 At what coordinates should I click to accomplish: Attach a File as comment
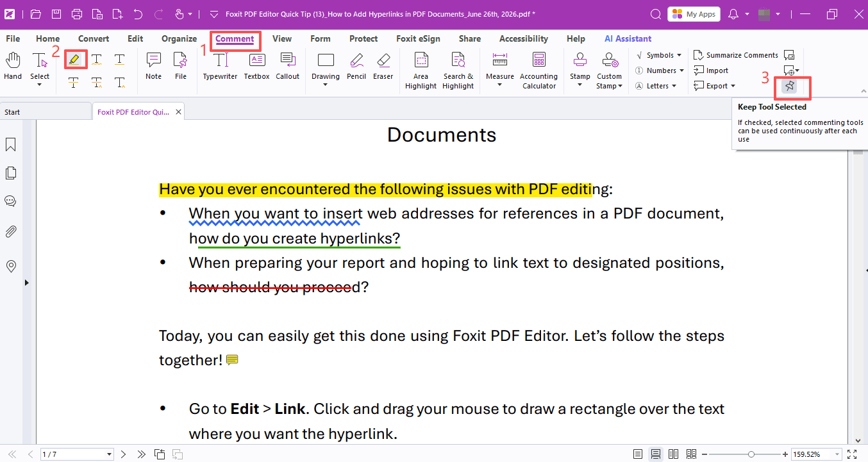pyautogui.click(x=181, y=67)
